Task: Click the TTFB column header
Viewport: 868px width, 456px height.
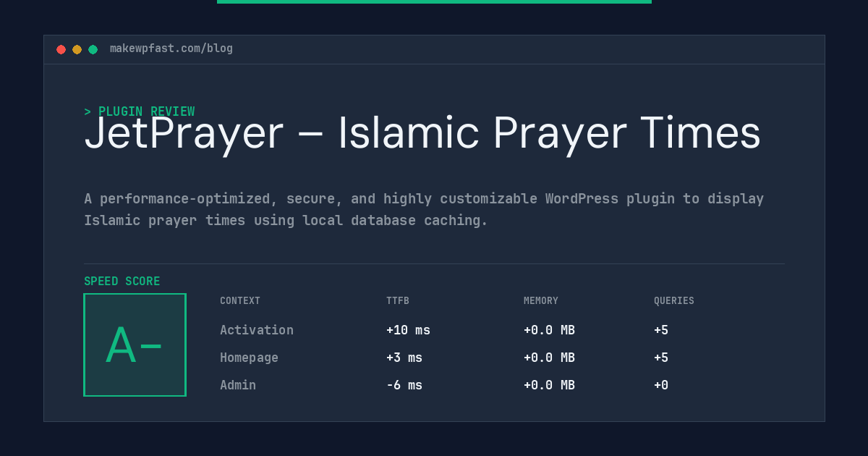Action: 398,301
